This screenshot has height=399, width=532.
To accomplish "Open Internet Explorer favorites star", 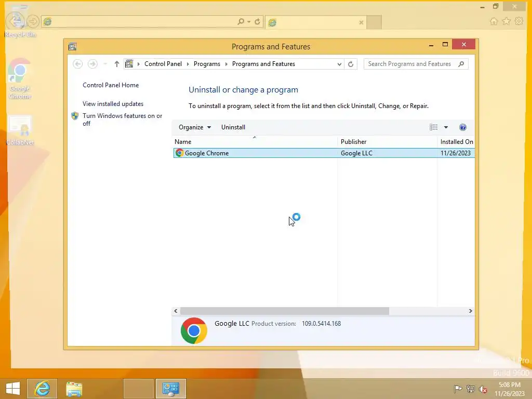I will (x=506, y=21).
